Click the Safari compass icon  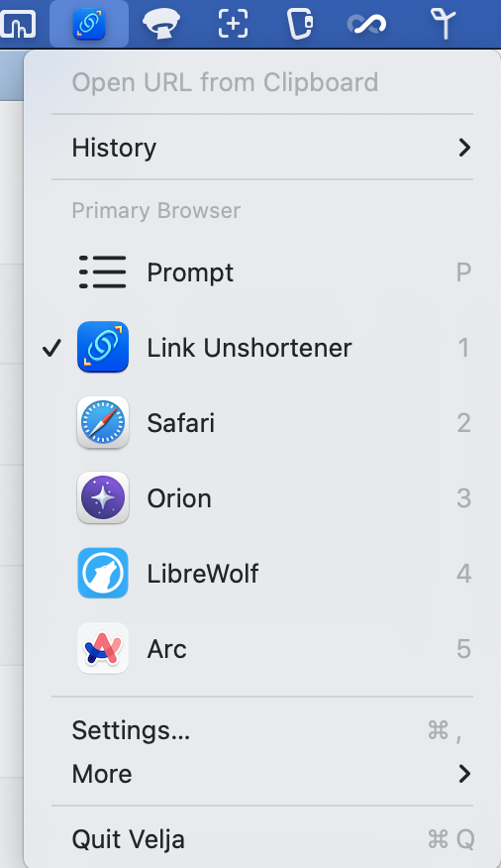[x=103, y=422]
